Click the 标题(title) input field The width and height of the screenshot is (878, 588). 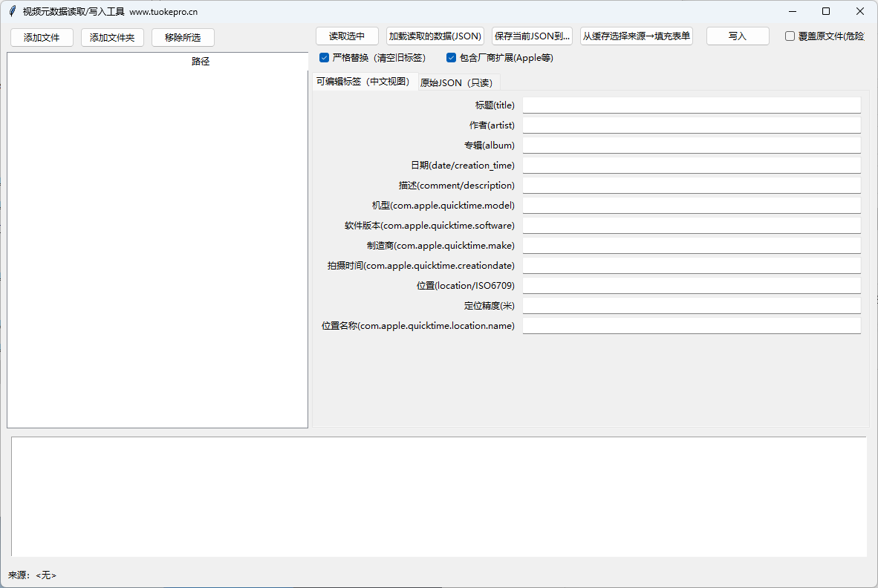[x=691, y=105]
